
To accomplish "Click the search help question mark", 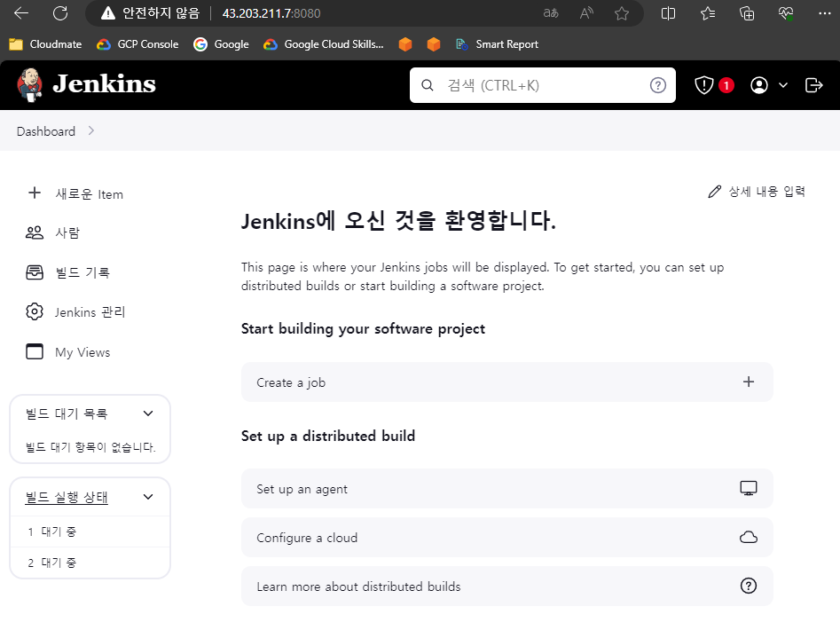I will coord(658,85).
